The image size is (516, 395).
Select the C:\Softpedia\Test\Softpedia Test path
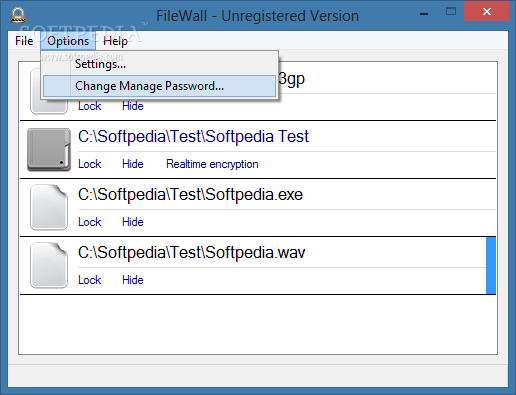[193, 137]
